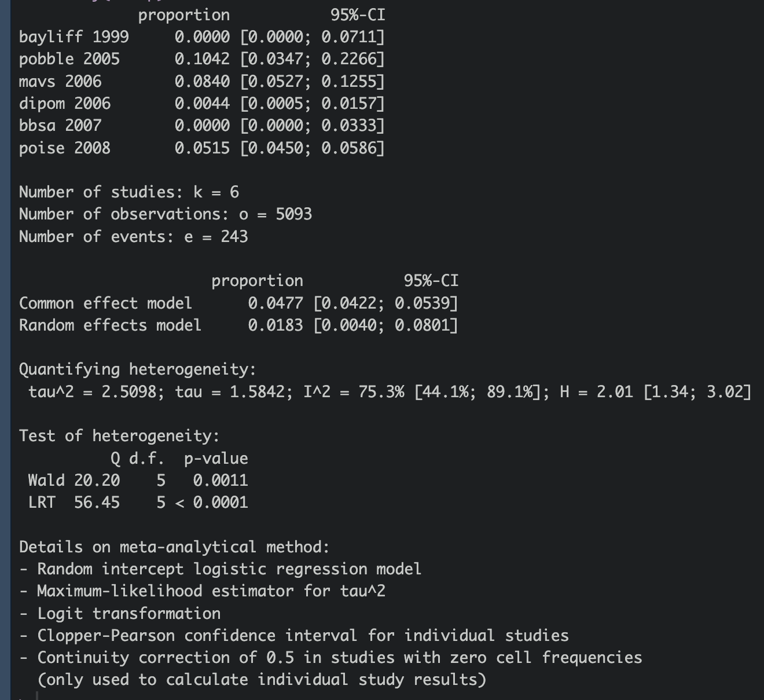Click the Wald test Q value 20.20

97,481
